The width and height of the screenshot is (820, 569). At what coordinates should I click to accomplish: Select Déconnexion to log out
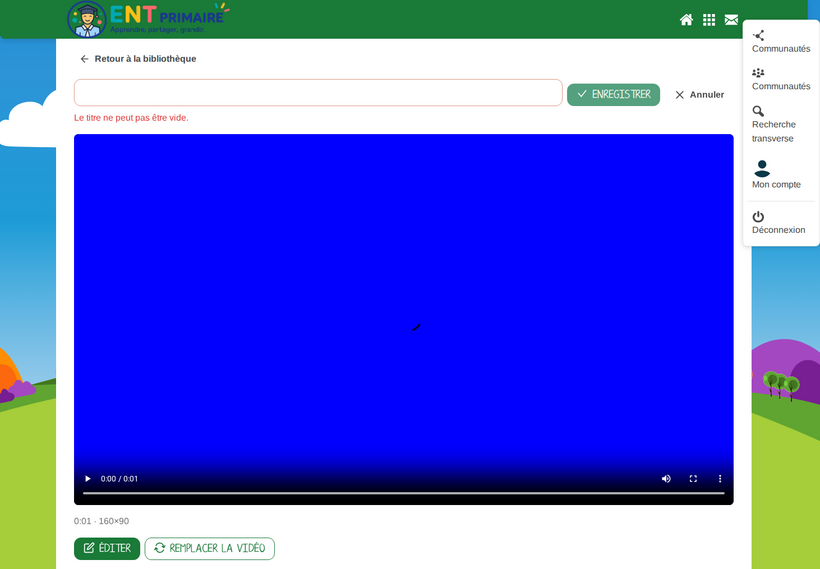click(778, 223)
